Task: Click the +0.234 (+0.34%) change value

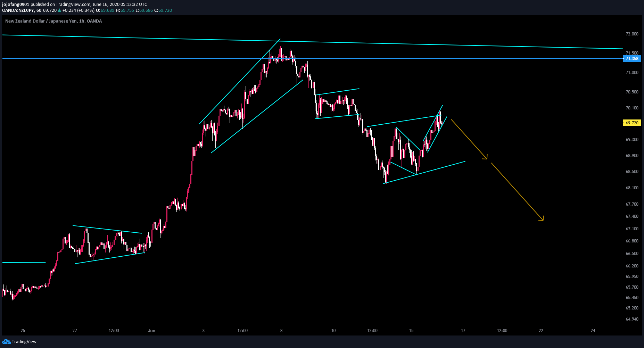Action: pyautogui.click(x=78, y=10)
